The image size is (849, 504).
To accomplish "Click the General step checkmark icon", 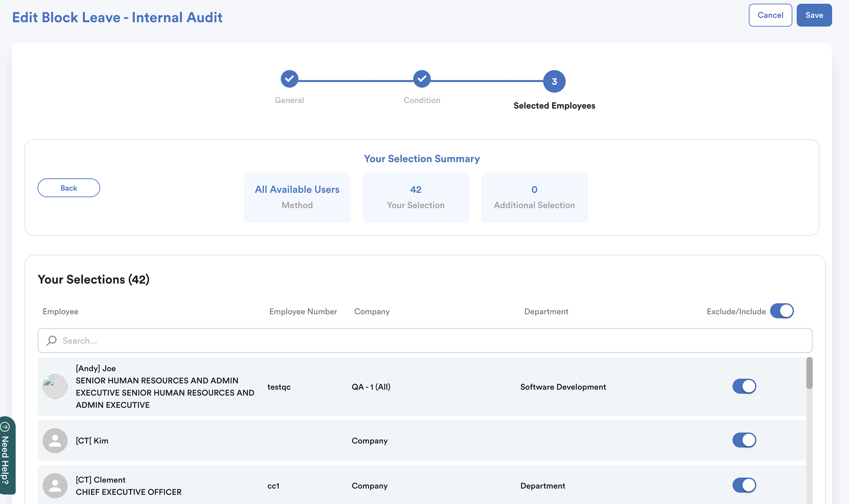I will (289, 79).
